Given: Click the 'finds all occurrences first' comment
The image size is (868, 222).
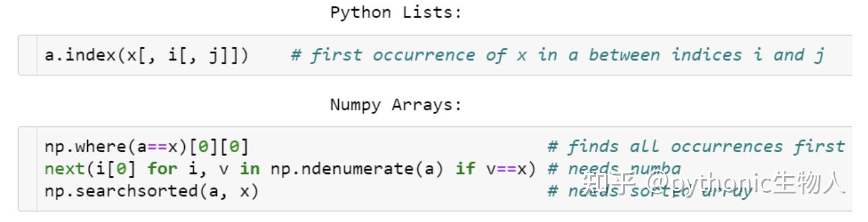Looking at the screenshot, I should coord(696,147).
